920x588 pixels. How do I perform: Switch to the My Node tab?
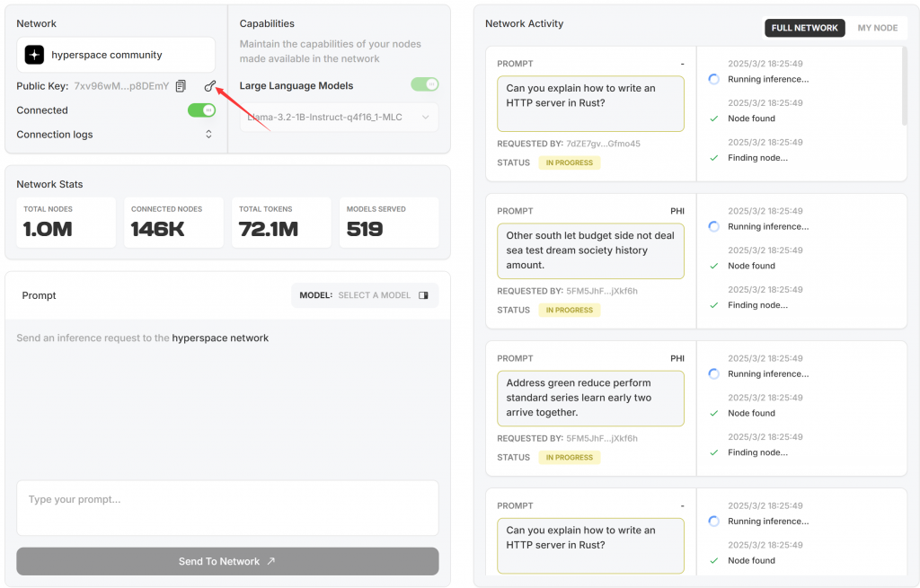877,28
